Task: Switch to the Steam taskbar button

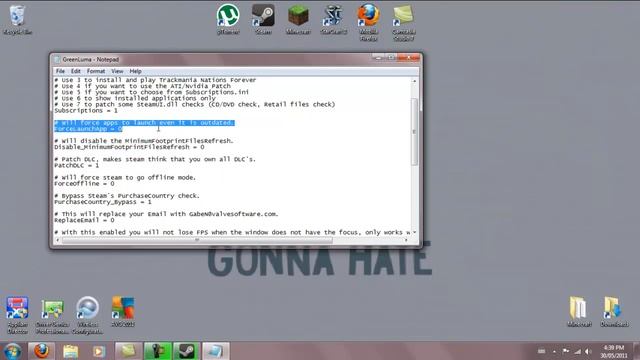Action: 187,351
